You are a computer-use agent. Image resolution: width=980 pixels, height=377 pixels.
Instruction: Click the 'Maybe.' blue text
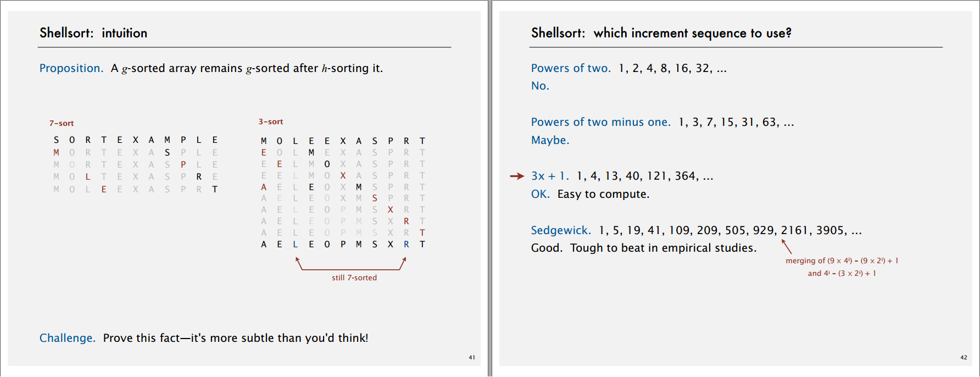coord(550,140)
